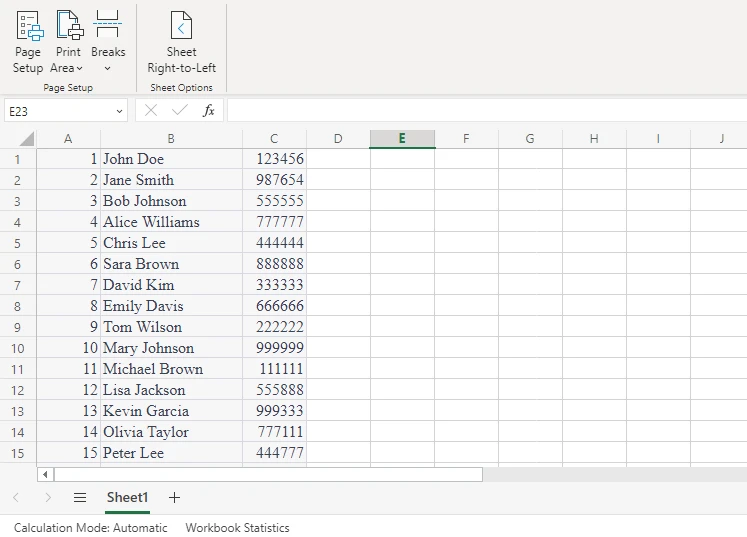Open the Page Setup dialog

[28, 41]
